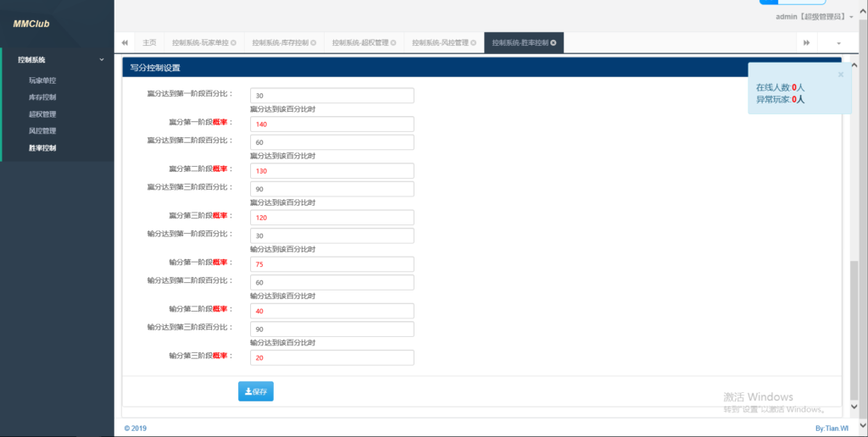The image size is (868, 437).
Task: Close the 控制系统-库存控制 tab via its X icon
Action: tap(314, 42)
